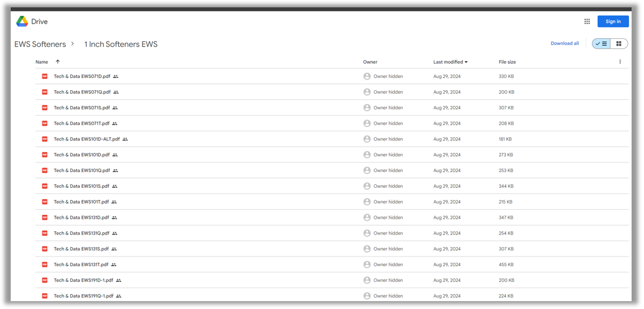Viewport: 644px width, 309px height.
Task: Click the name sort arrow icon
Action: [x=58, y=62]
